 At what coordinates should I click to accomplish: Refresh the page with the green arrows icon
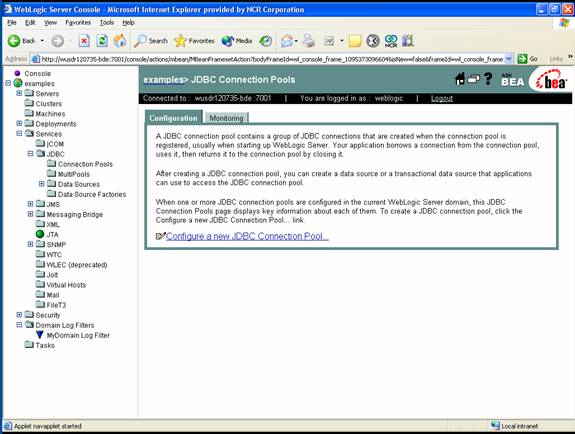tap(102, 41)
